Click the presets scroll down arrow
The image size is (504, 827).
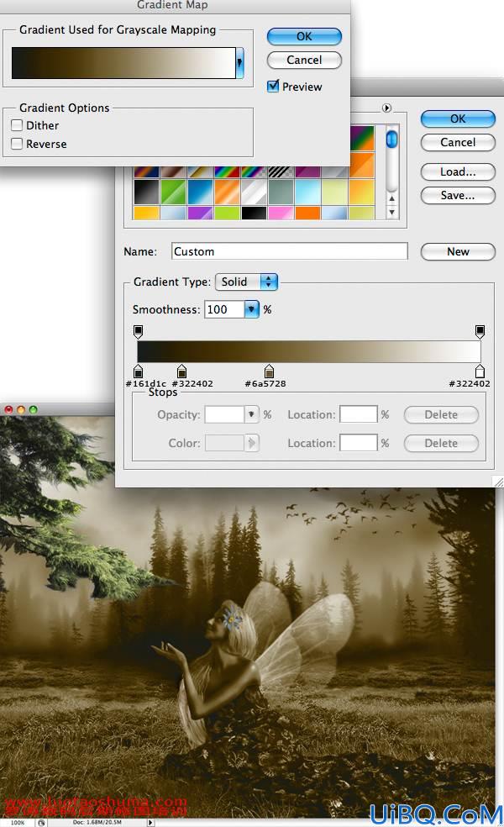pos(391,212)
